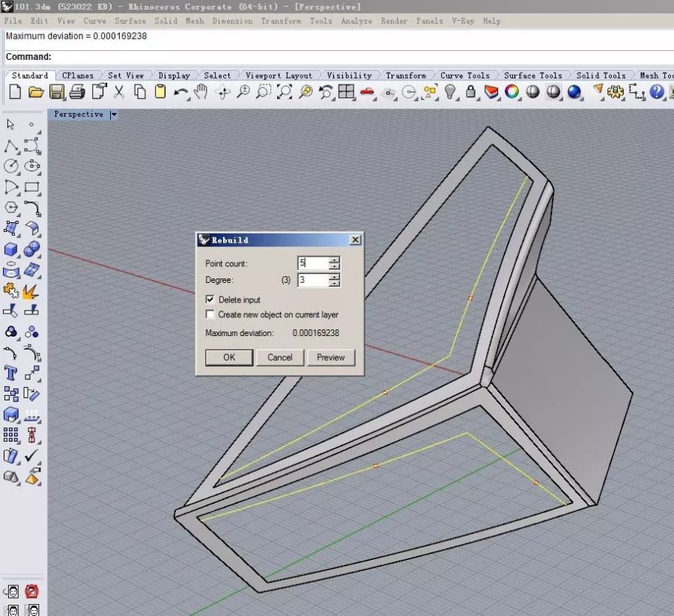Viewport: 674px width, 616px height.
Task: Click the Preview button
Action: [x=330, y=357]
